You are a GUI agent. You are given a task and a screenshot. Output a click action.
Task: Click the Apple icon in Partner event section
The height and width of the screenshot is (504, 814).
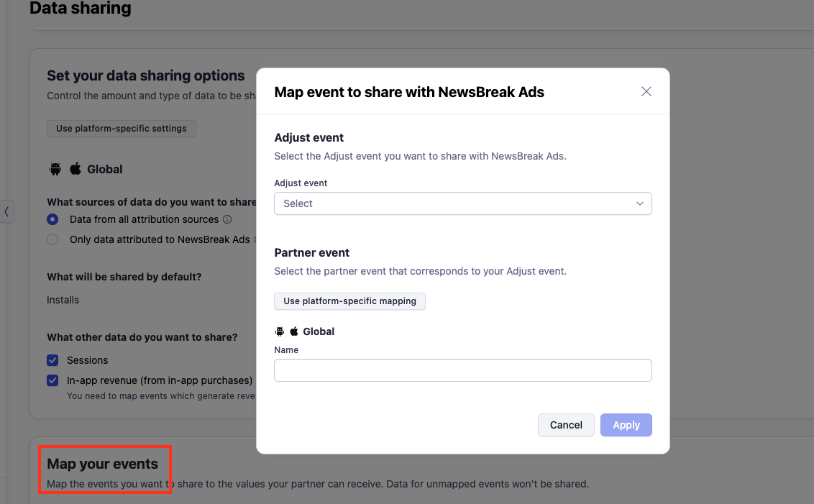tap(294, 331)
